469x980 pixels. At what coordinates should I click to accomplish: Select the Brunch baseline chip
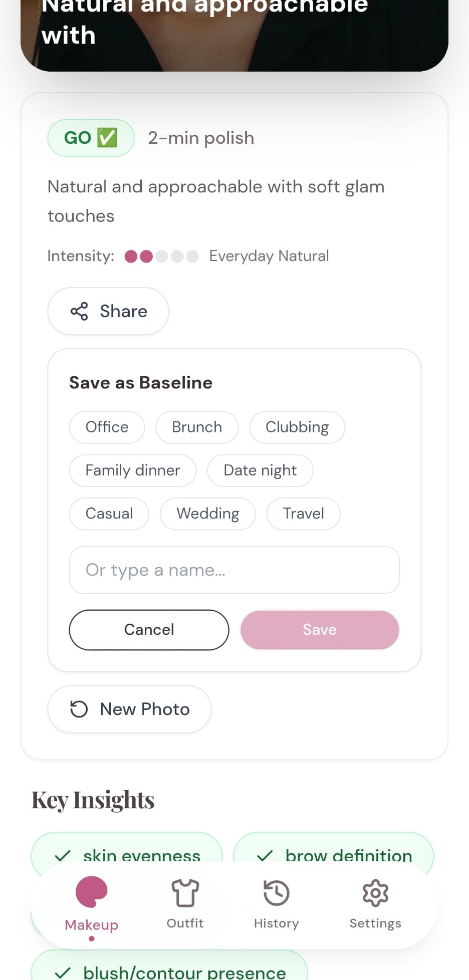coord(197,427)
